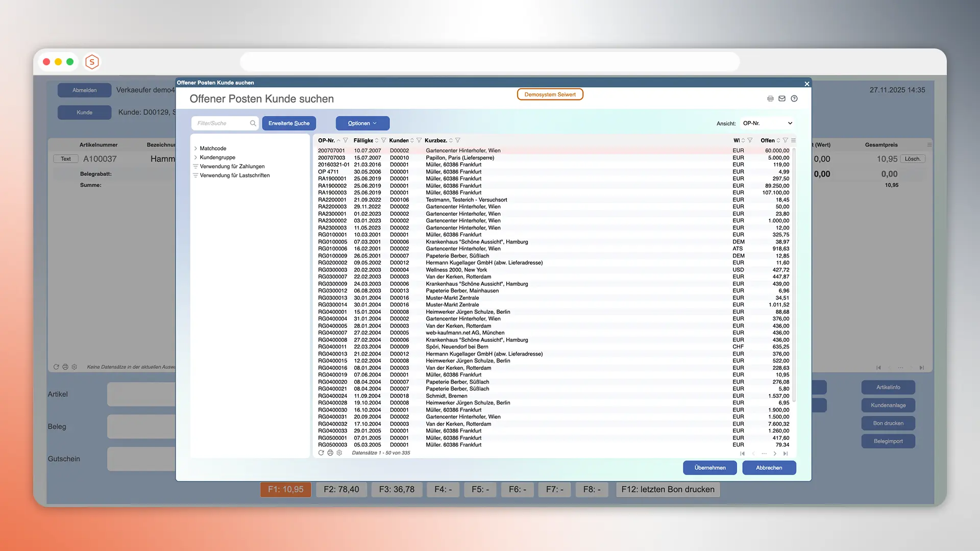Image resolution: width=980 pixels, height=551 pixels.
Task: Refresh the results list via circular arrow icon
Action: [321, 453]
